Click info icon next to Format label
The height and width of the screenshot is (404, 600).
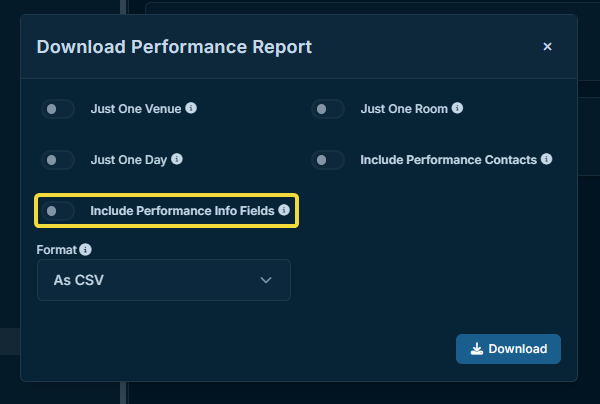[85, 249]
